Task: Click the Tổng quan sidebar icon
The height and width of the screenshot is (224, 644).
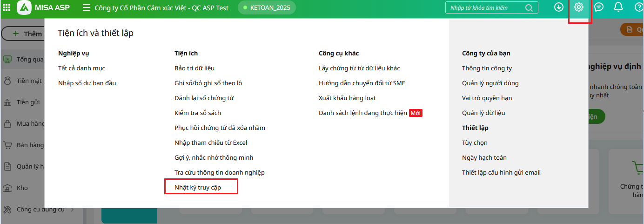Action: tap(8, 59)
